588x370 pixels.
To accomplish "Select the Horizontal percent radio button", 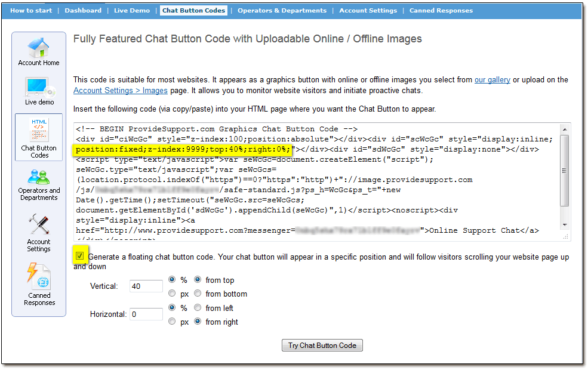I will click(x=172, y=307).
